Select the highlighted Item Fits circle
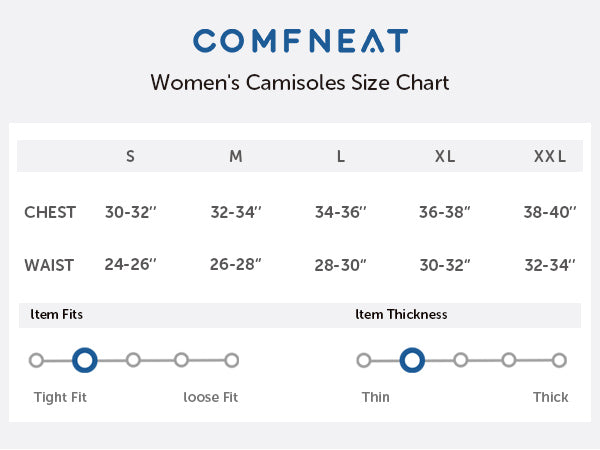 [85, 360]
